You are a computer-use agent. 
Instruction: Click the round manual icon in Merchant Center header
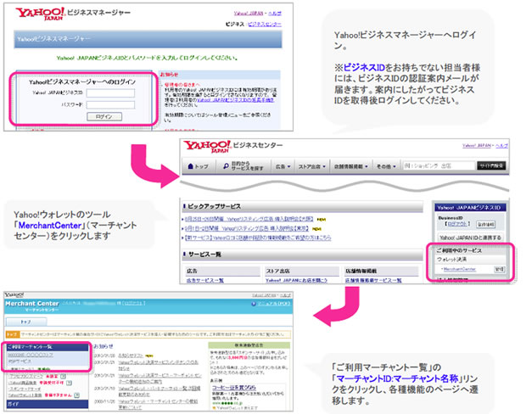254,304
